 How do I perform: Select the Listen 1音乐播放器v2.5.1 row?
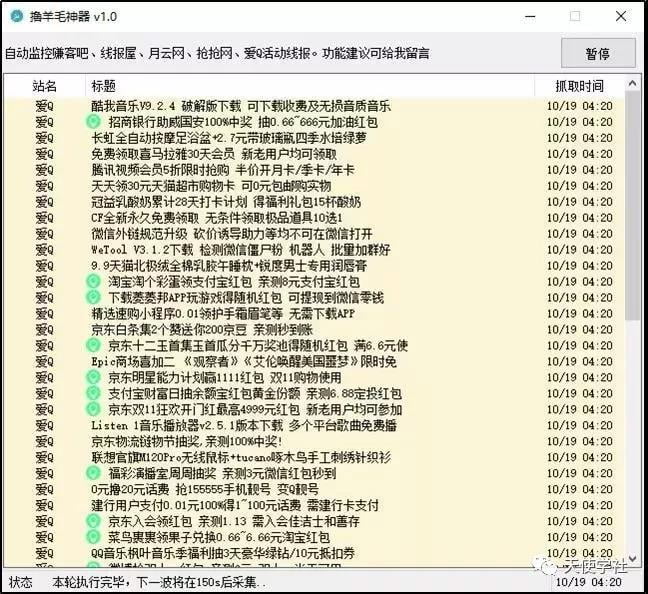tap(314, 425)
